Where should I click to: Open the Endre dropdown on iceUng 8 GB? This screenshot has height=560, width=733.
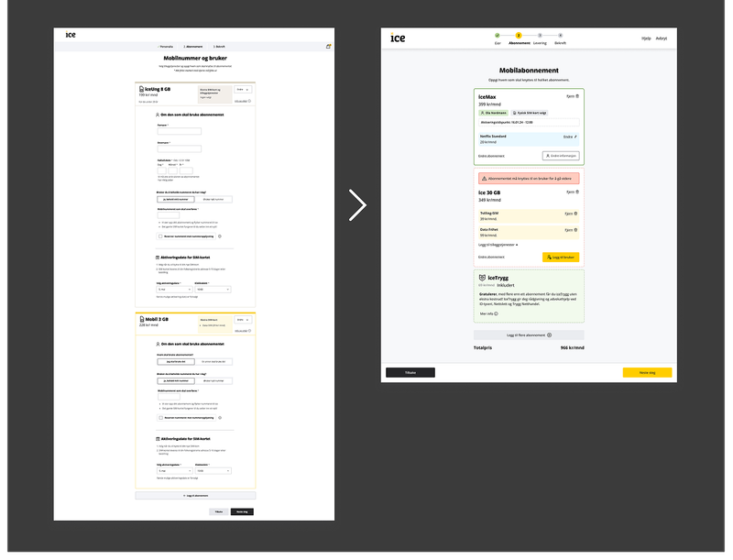(243, 89)
